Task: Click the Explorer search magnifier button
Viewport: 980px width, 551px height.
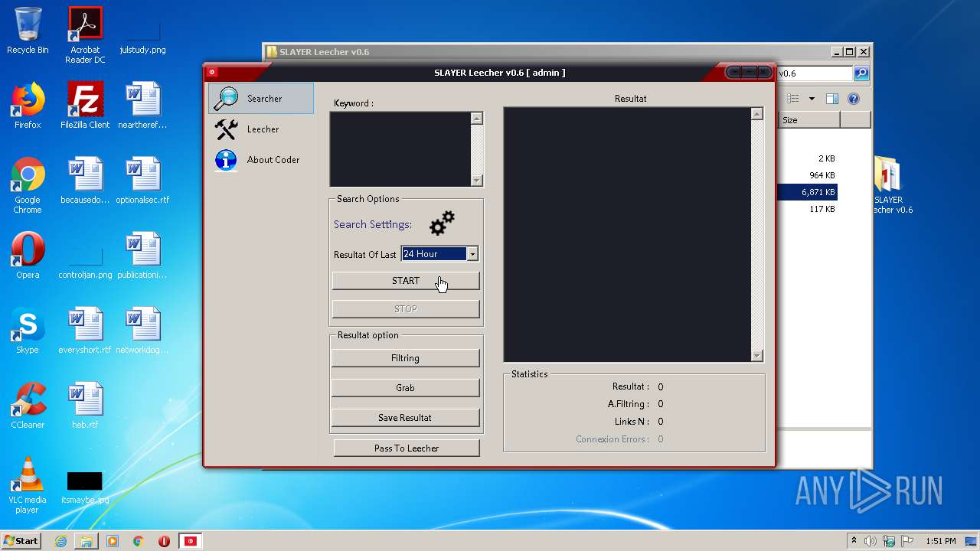Action: pos(861,73)
